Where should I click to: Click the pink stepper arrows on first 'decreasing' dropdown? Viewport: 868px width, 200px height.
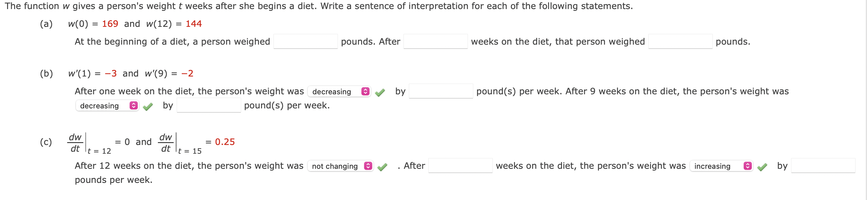pyautogui.click(x=365, y=92)
